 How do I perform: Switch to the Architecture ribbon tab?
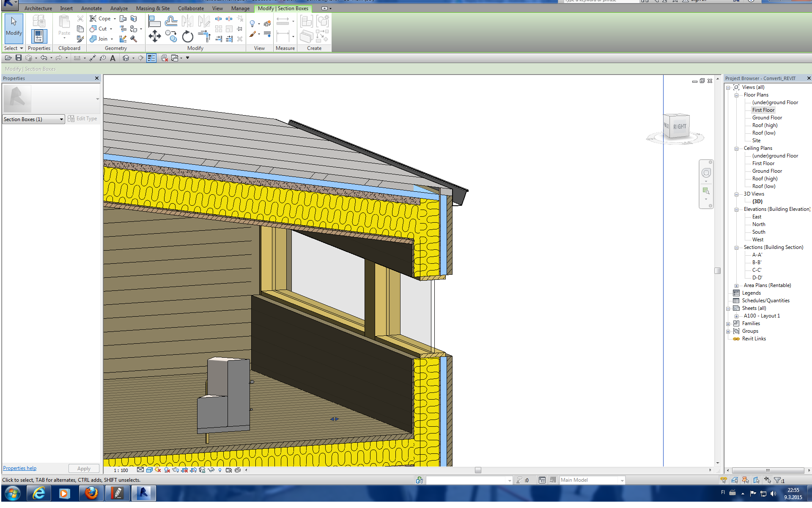[x=38, y=8]
